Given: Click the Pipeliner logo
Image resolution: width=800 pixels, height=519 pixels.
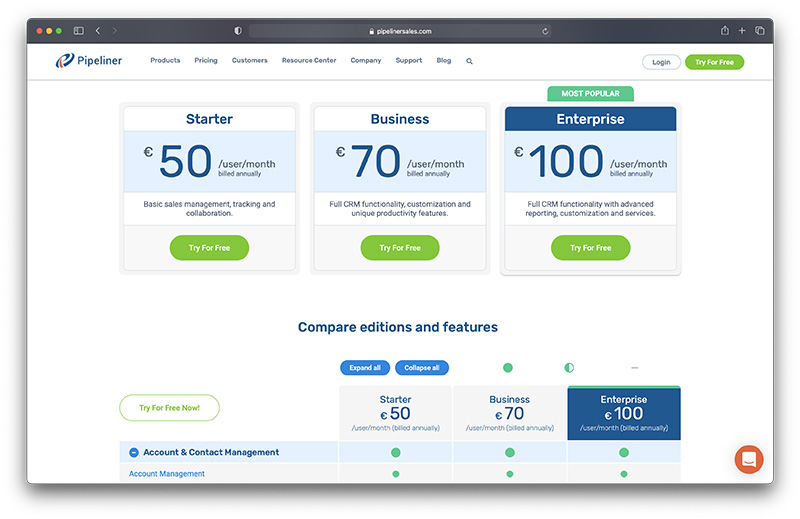Looking at the screenshot, I should click(89, 61).
